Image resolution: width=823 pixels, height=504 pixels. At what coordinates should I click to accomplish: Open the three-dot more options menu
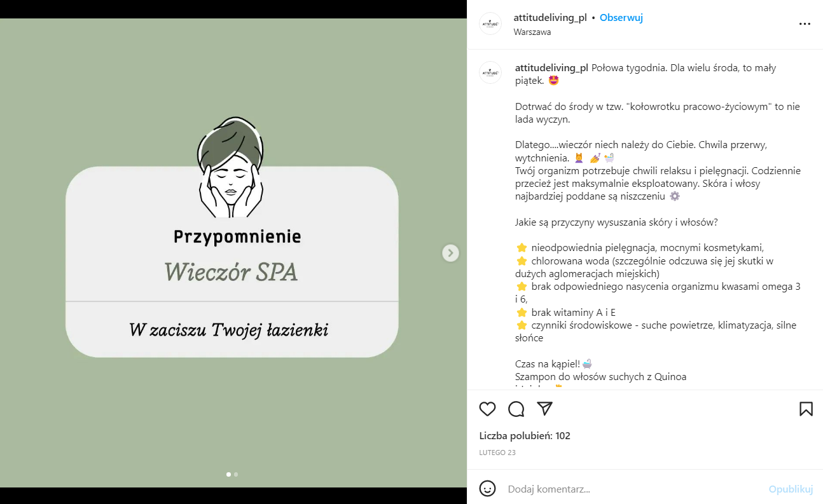click(805, 24)
